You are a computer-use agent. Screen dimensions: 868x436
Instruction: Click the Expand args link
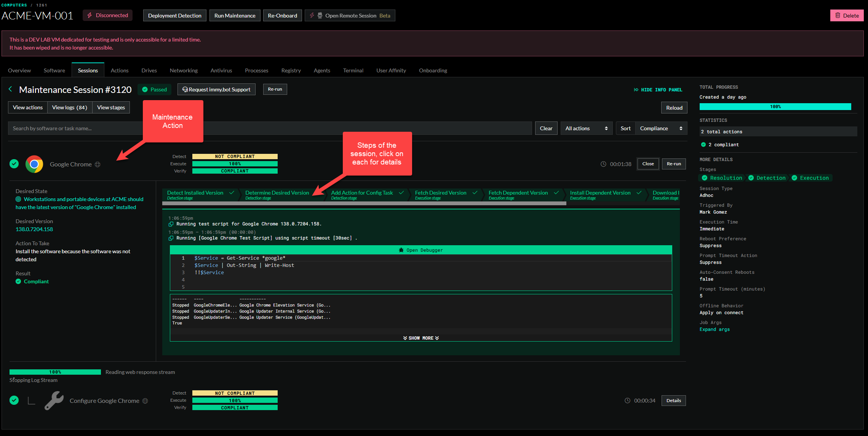click(715, 329)
